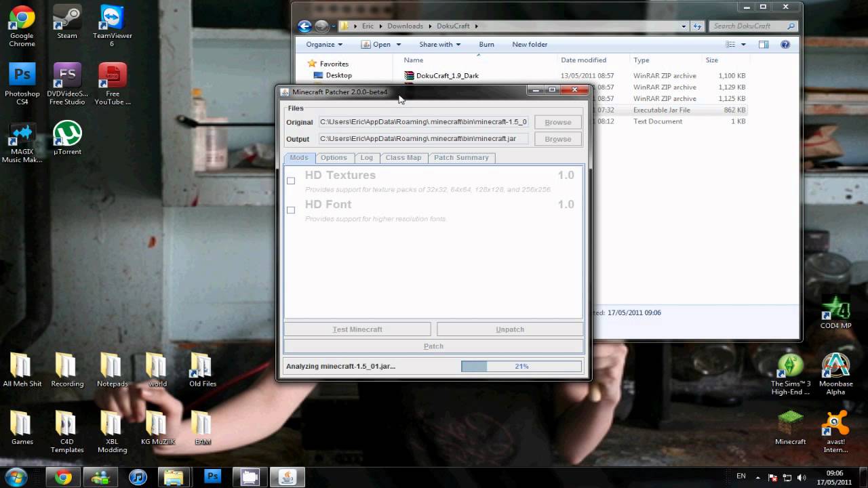Click the analyzing progress bar at 21%

pyautogui.click(x=521, y=366)
